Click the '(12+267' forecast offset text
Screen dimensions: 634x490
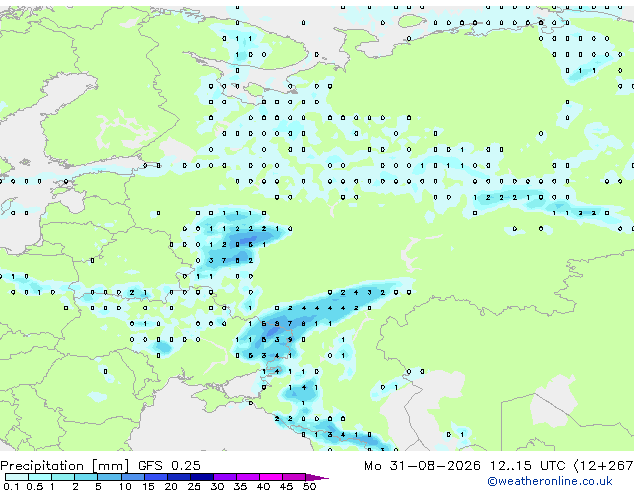point(603,466)
